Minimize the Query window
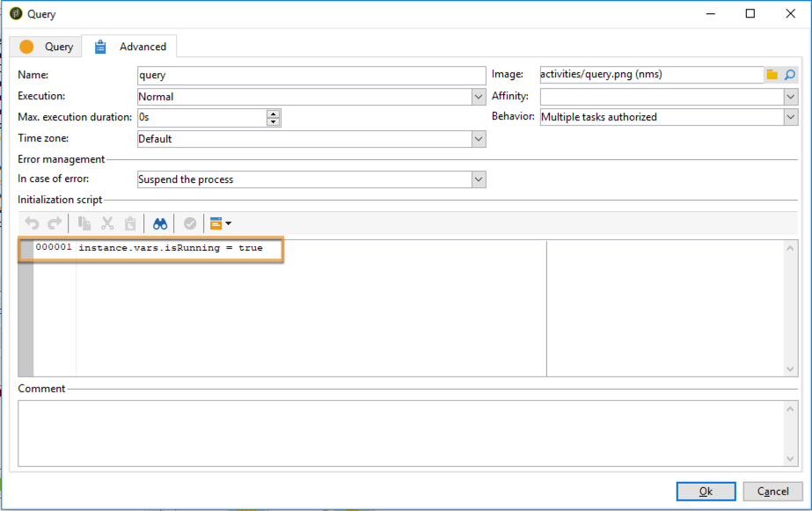 (711, 13)
